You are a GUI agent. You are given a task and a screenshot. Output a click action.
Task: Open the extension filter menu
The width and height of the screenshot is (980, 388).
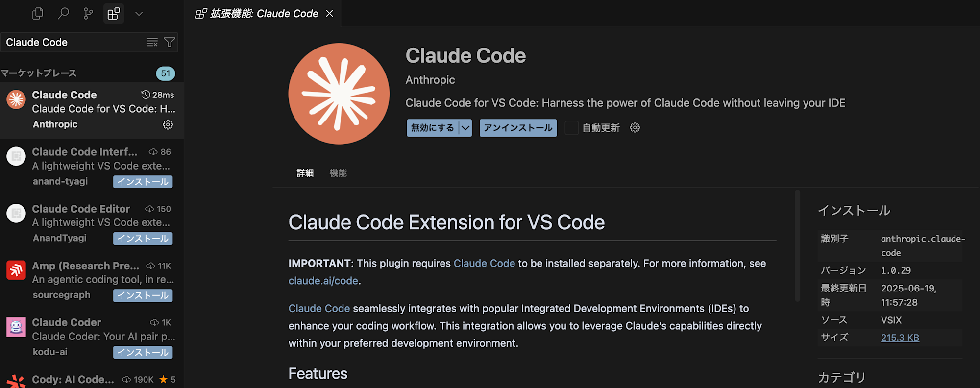170,42
